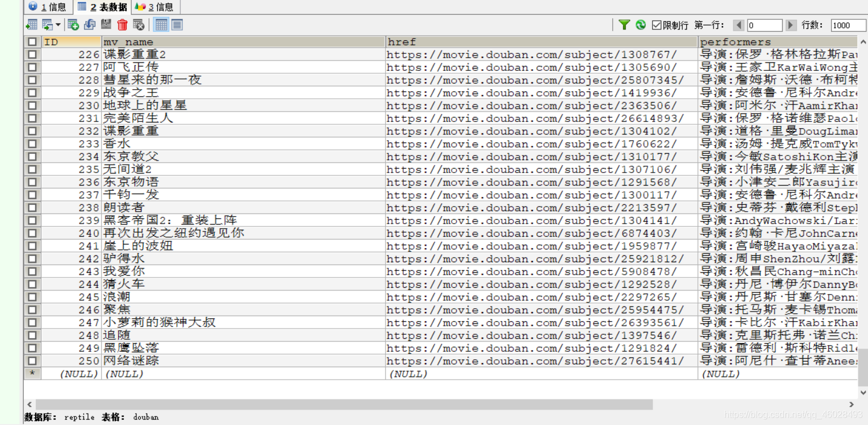Delete selected rows with the red trash icon

[x=122, y=24]
